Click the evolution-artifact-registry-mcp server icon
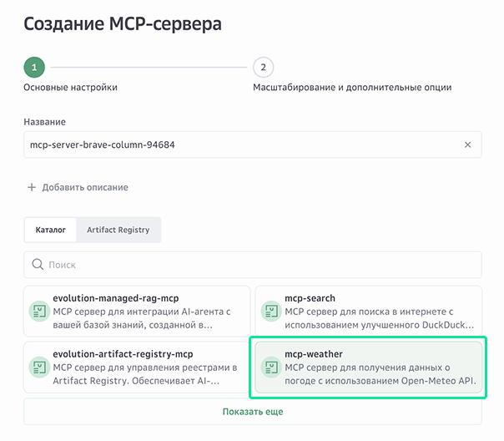The width and height of the screenshot is (504, 441). point(38,367)
